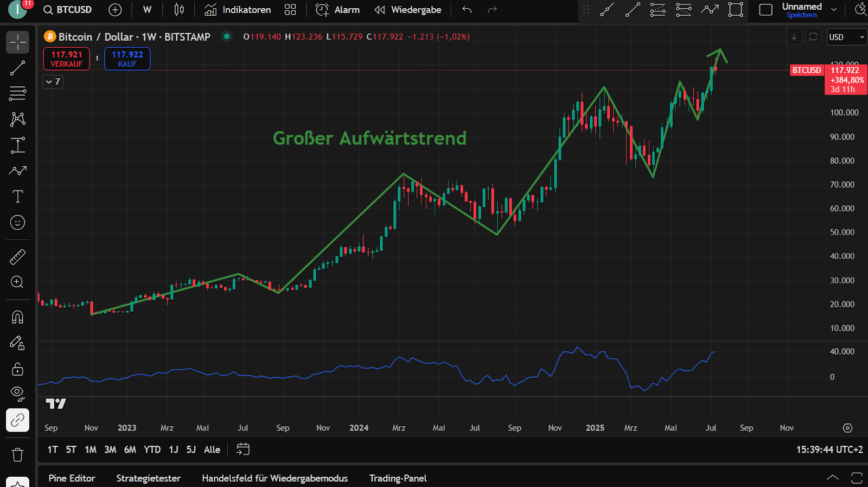This screenshot has width=868, height=487.
Task: Open the Indikatoren dialog
Action: [x=238, y=10]
